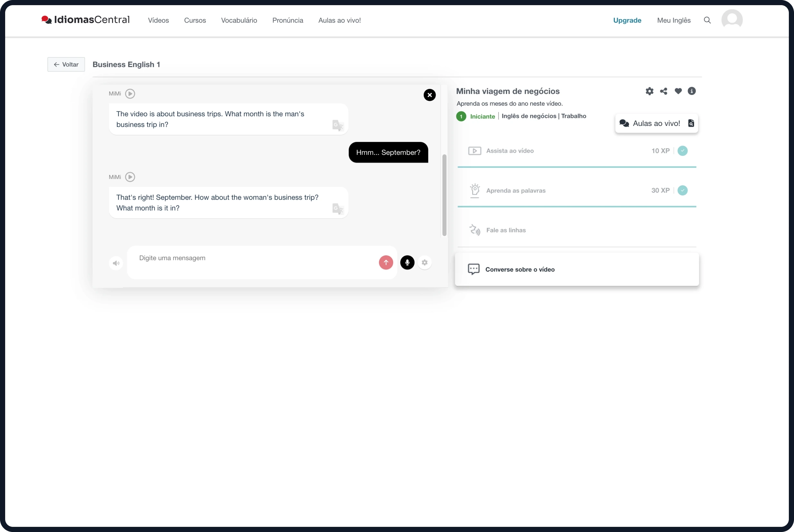Go to Vocabulário in the navigation
The width and height of the screenshot is (794, 532).
pyautogui.click(x=239, y=20)
